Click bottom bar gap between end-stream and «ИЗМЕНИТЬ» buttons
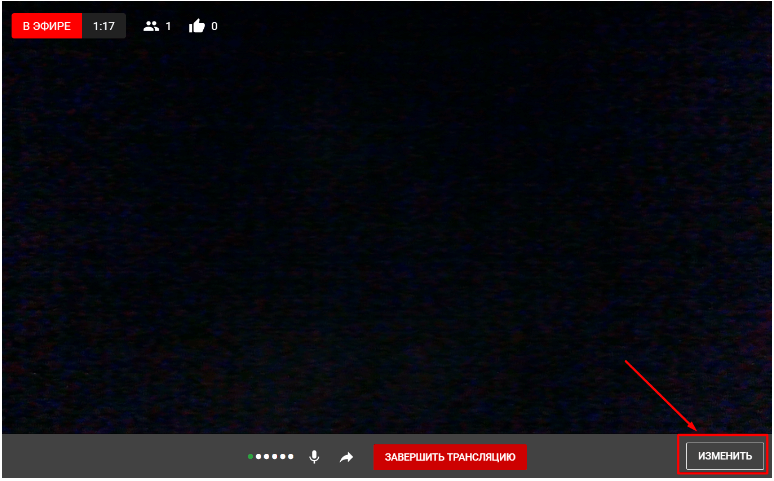This screenshot has width=774, height=481. pyautogui.click(x=600, y=457)
